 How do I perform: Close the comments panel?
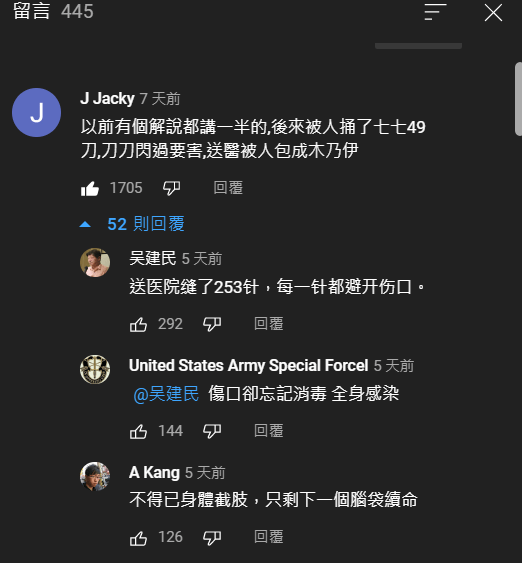click(x=493, y=13)
